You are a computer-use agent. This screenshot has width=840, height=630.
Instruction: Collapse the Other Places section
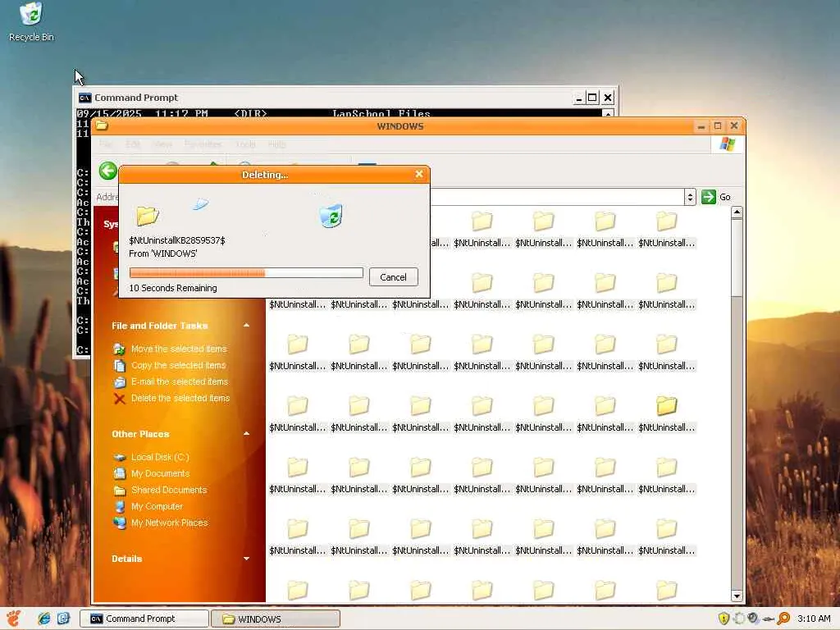click(x=246, y=433)
